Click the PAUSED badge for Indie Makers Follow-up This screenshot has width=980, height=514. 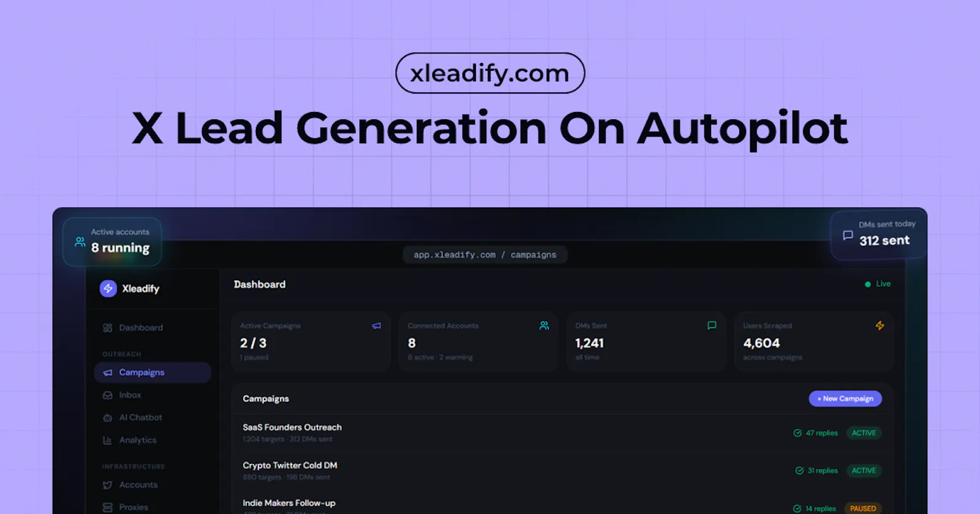[863, 508]
